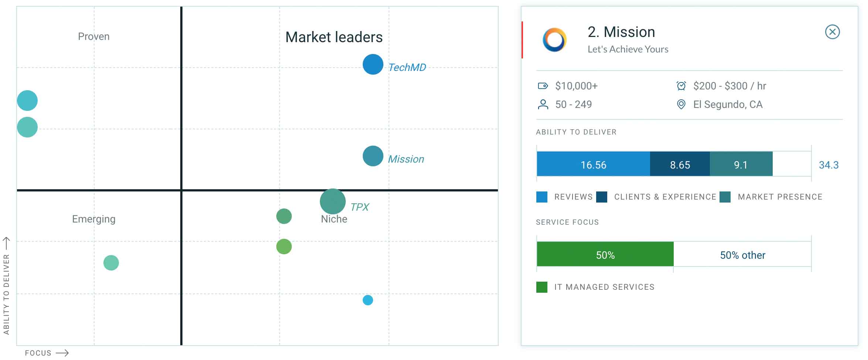The image size is (868, 360).
Task: Click the green 50% service focus bar
Action: [x=605, y=254]
